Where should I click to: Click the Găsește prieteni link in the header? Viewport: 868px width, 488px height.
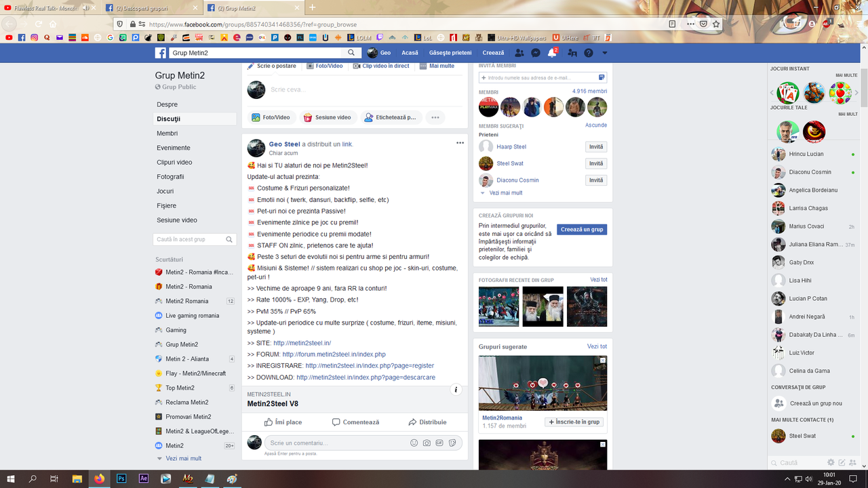450,53
